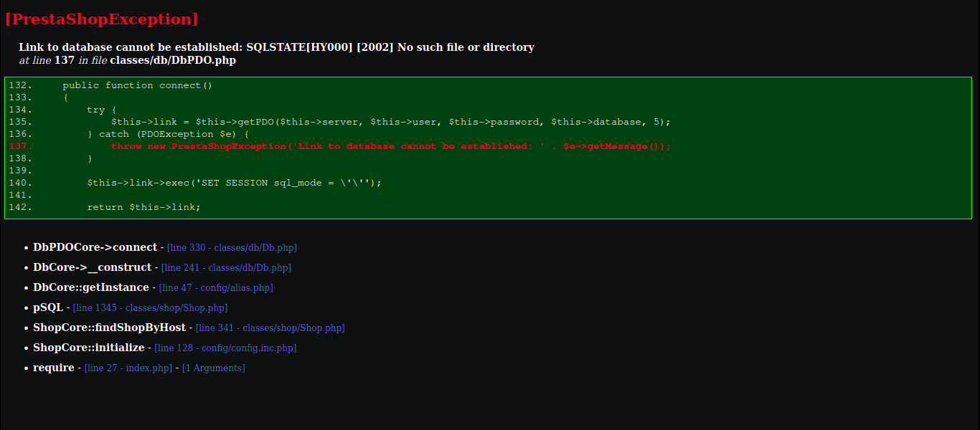The height and width of the screenshot is (430, 980).
Task: Click the pSQL stack entry
Action: (x=48, y=307)
